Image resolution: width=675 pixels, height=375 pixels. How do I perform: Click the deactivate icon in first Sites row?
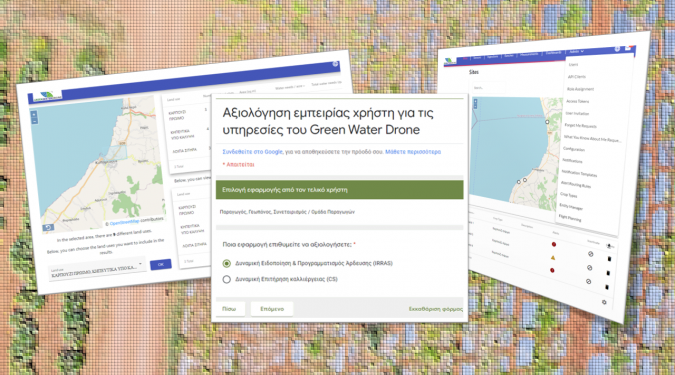tap(591, 254)
